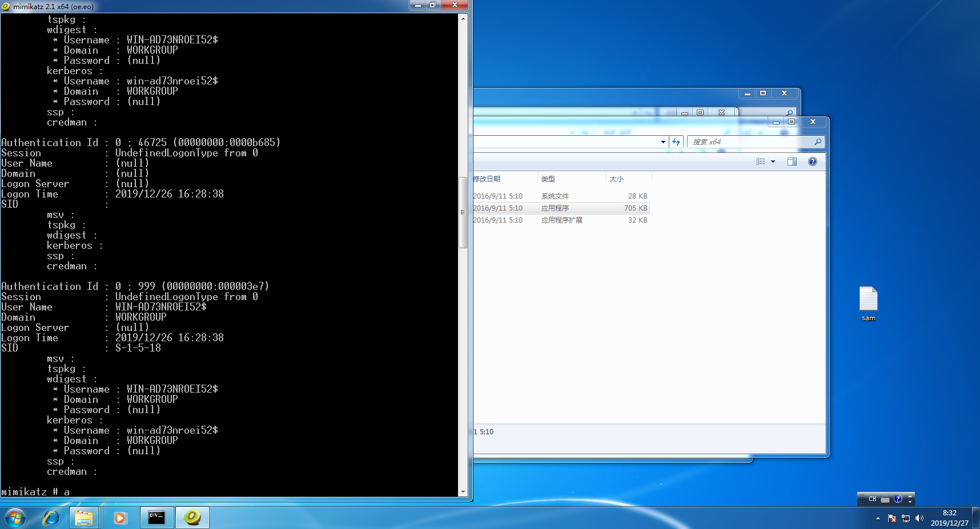Click the volume speaker icon in the tray

tap(919, 518)
